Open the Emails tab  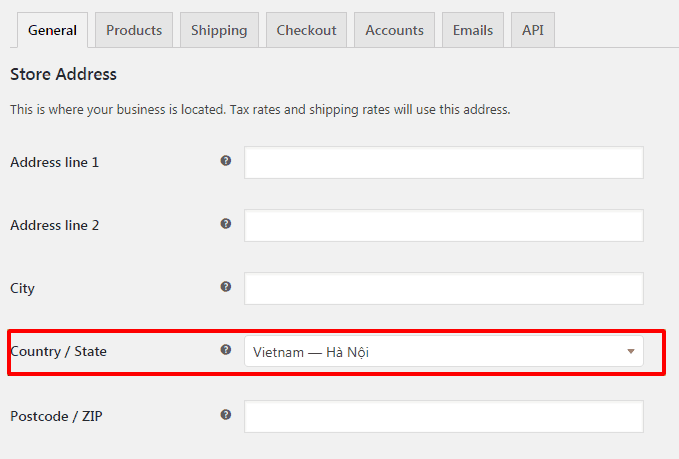click(x=473, y=30)
